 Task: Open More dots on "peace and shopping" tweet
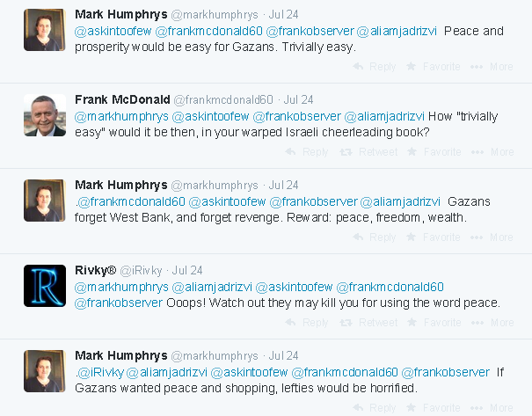tap(492, 408)
